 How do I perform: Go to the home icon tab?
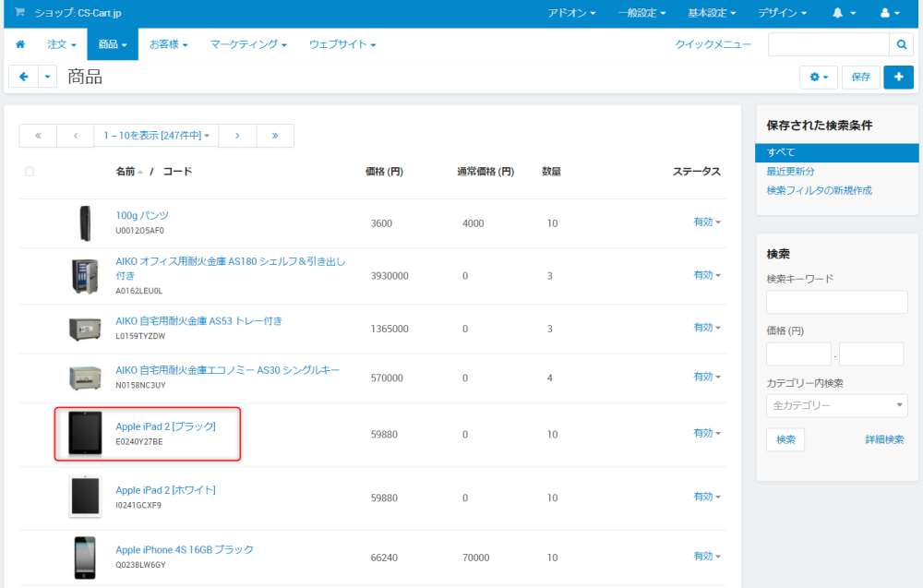(x=20, y=44)
